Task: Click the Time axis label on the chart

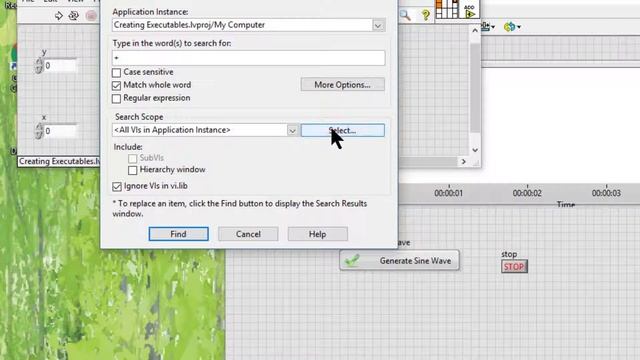Action: pyautogui.click(x=566, y=204)
